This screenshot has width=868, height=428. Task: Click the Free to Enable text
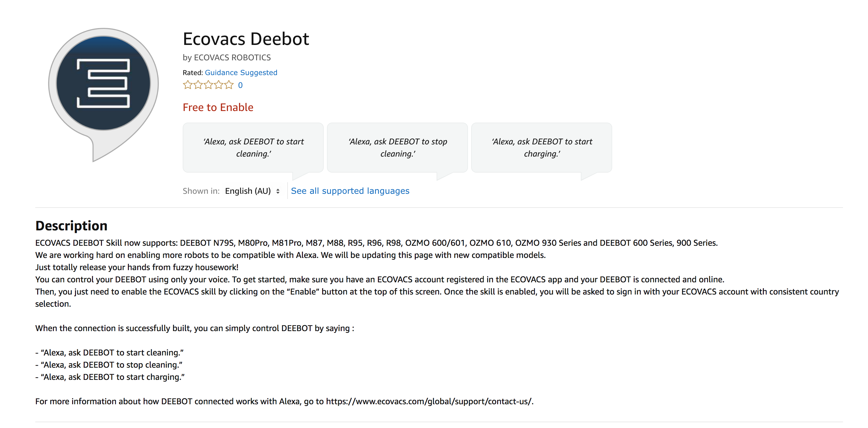pyautogui.click(x=218, y=107)
